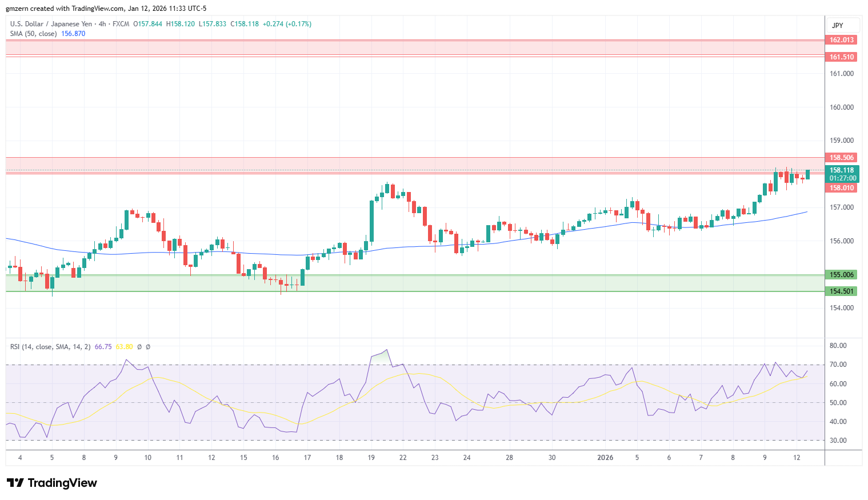Click the yellow RSI average value 63.80
The height and width of the screenshot is (500, 868).
124,347
